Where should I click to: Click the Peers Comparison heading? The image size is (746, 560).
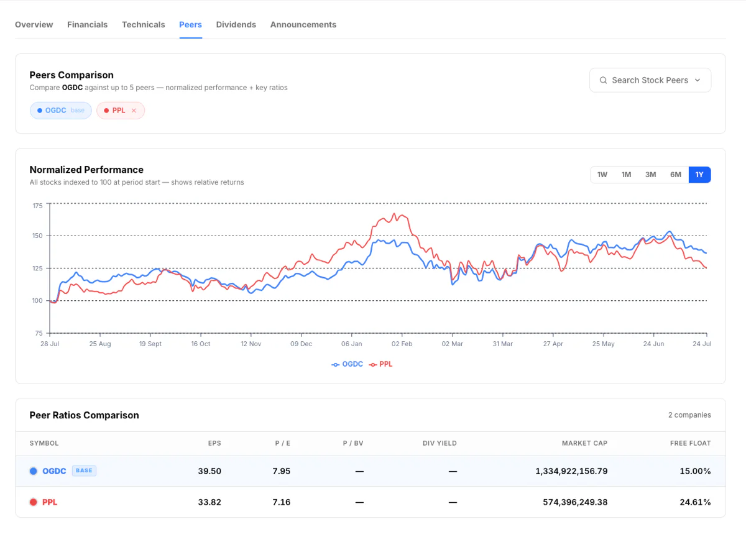(x=71, y=75)
